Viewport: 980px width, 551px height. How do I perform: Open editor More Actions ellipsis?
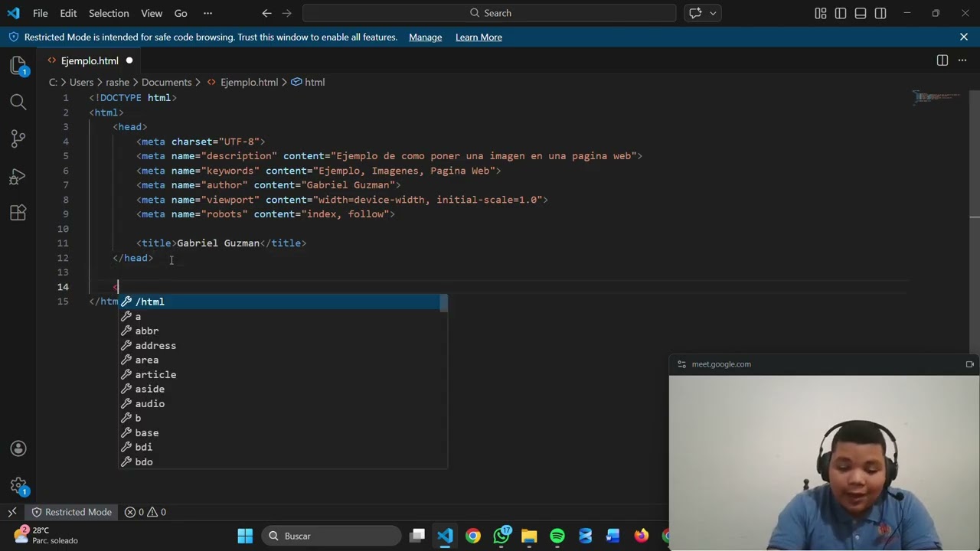[x=964, y=60]
